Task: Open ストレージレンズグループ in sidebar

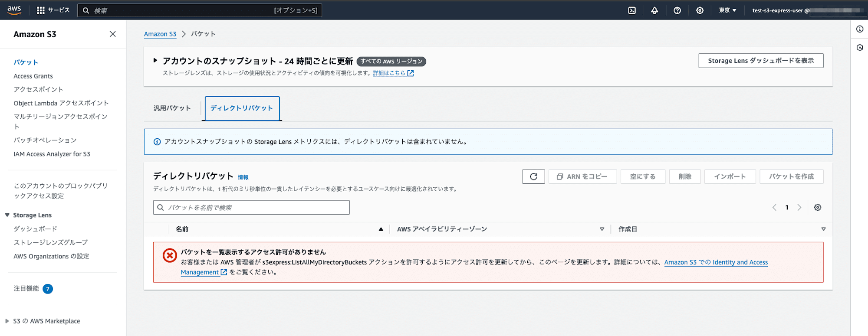Action: 50,243
